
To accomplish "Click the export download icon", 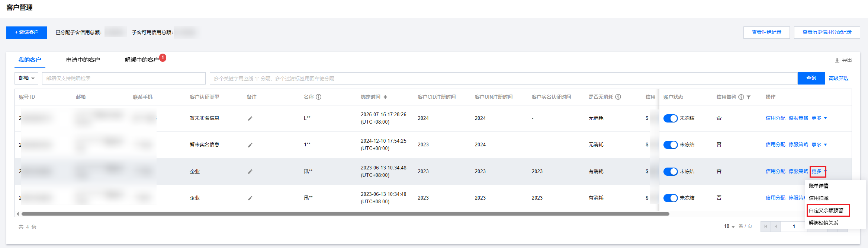I will (x=837, y=60).
